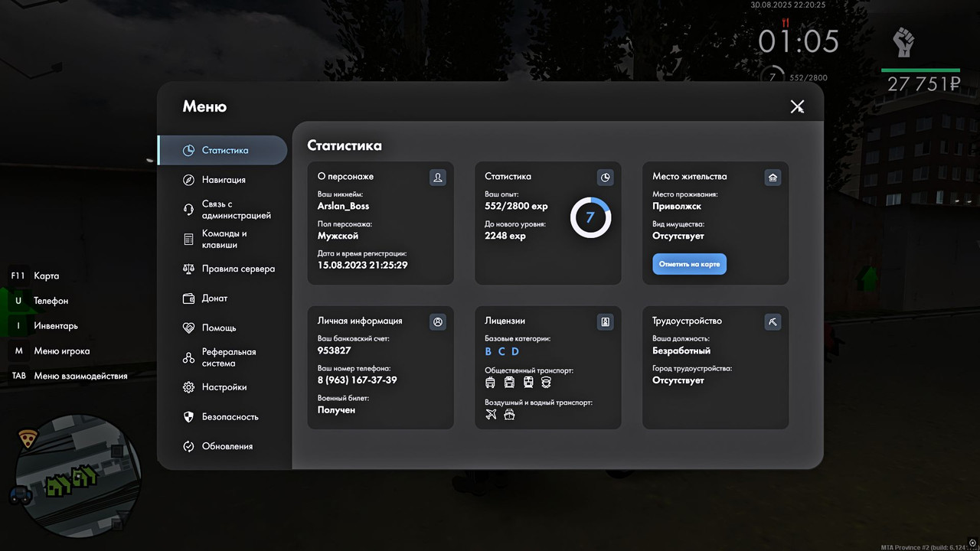This screenshot has width=980, height=551.
Task: Click the house icon in Место жительства card
Action: [x=773, y=178]
